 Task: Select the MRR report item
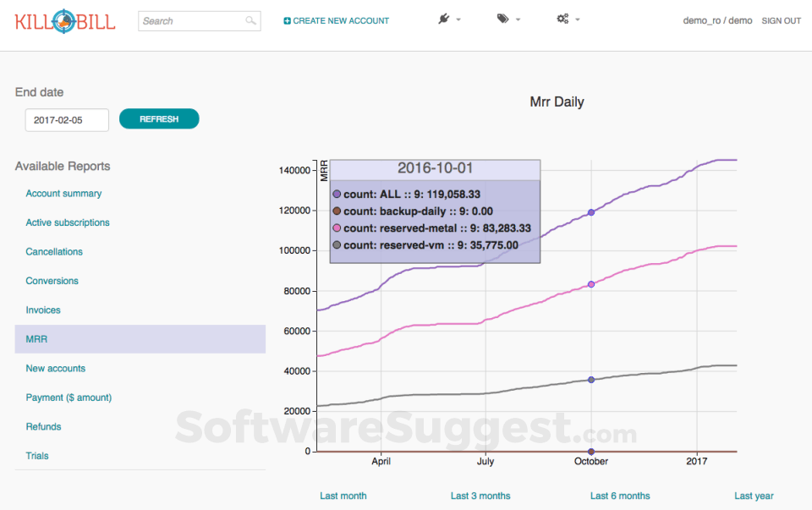pos(36,339)
